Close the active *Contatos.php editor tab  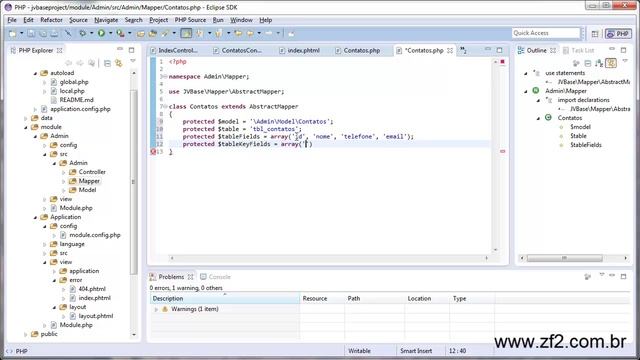pos(450,51)
